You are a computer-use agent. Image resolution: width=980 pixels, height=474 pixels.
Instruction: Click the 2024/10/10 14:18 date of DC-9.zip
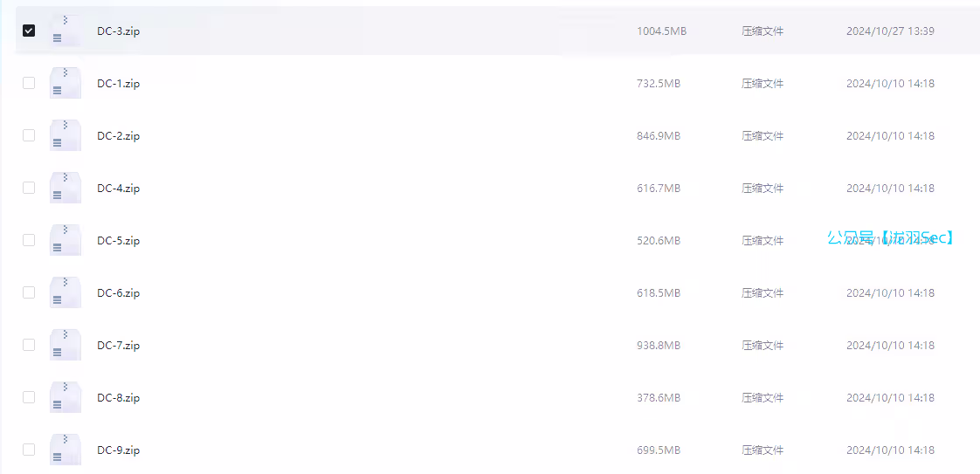(890, 450)
